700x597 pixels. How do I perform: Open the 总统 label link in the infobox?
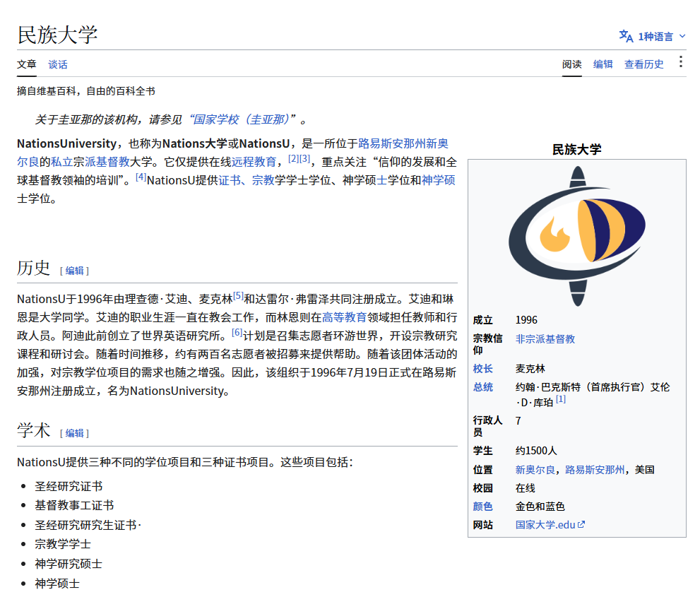pyautogui.click(x=483, y=387)
